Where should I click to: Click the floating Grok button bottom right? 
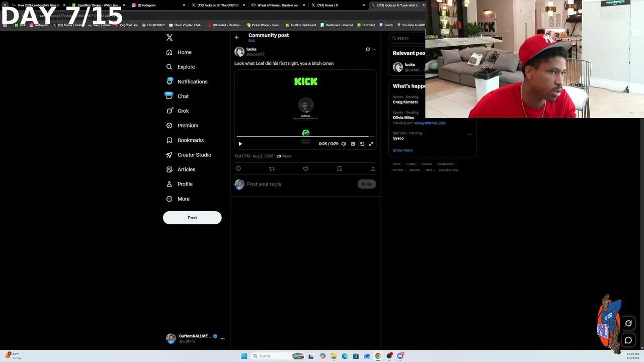pyautogui.click(x=628, y=323)
